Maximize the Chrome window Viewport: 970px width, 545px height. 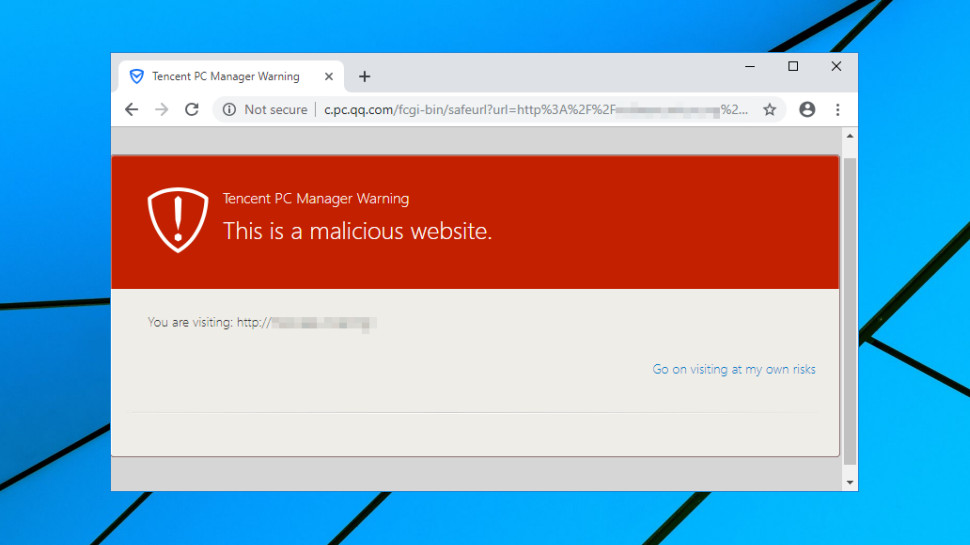(x=793, y=66)
